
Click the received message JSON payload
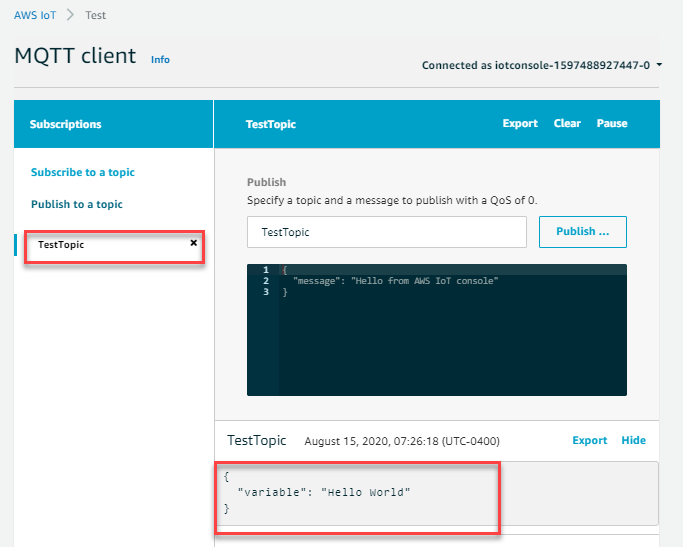330,493
